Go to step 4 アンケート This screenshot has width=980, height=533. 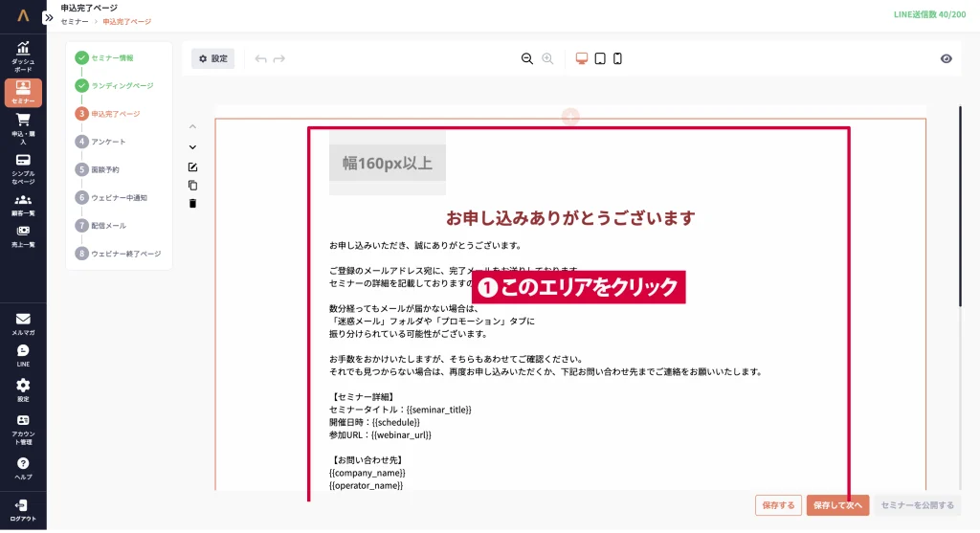108,142
